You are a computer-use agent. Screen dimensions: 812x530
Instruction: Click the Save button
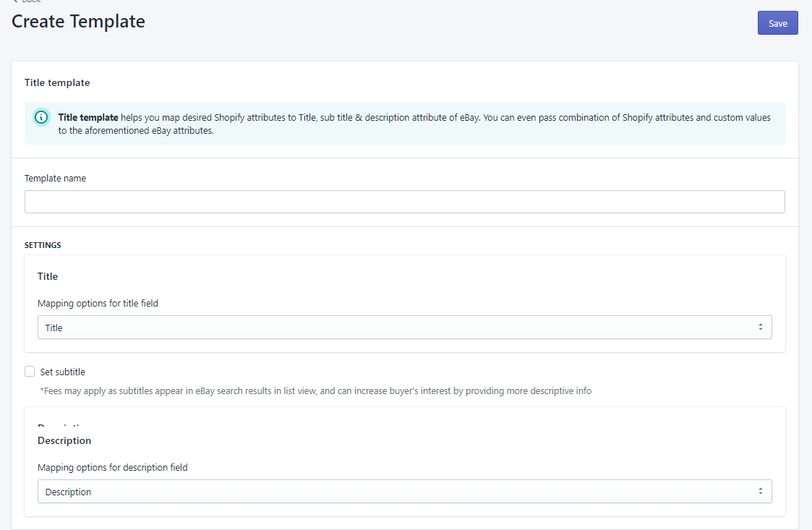(777, 23)
